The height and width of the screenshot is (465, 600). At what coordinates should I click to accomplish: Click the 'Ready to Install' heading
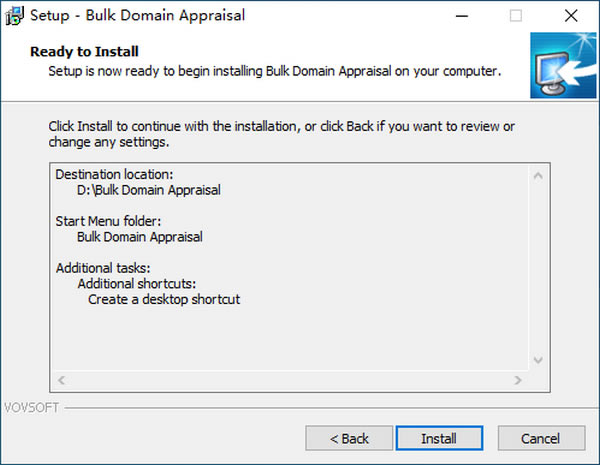point(84,52)
